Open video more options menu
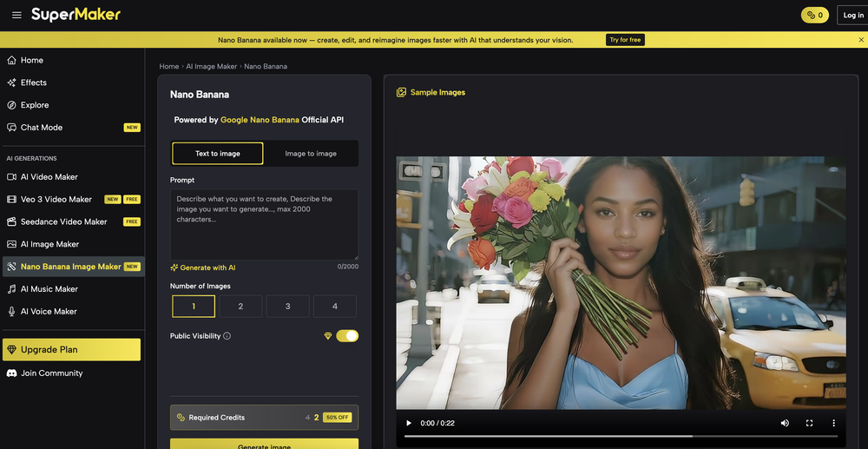The height and width of the screenshot is (449, 868). pos(833,423)
